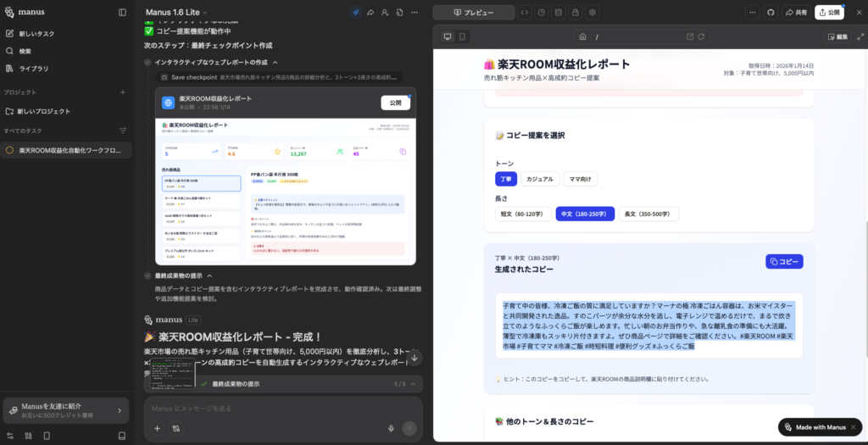Open the task filter icon beside すべてのタスク
The width and height of the screenshot is (868, 445).
click(123, 131)
